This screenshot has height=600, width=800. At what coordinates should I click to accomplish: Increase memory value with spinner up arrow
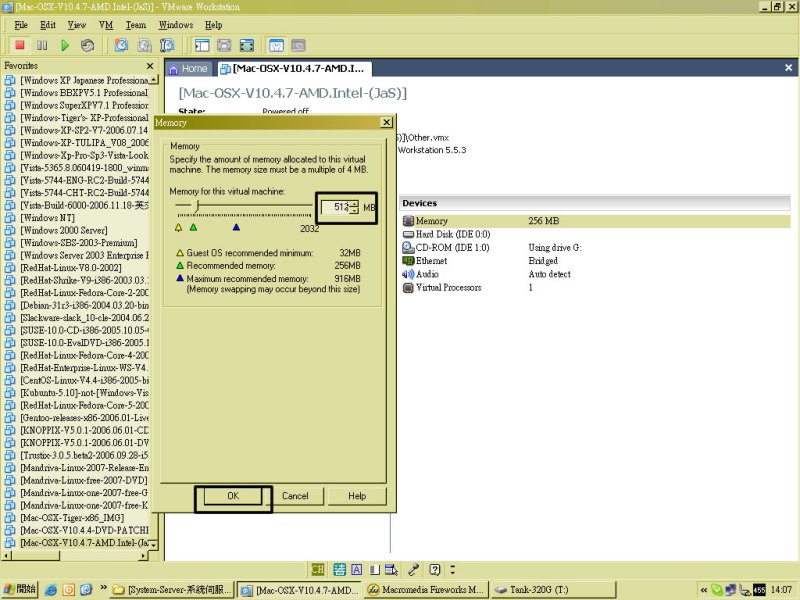click(x=354, y=204)
